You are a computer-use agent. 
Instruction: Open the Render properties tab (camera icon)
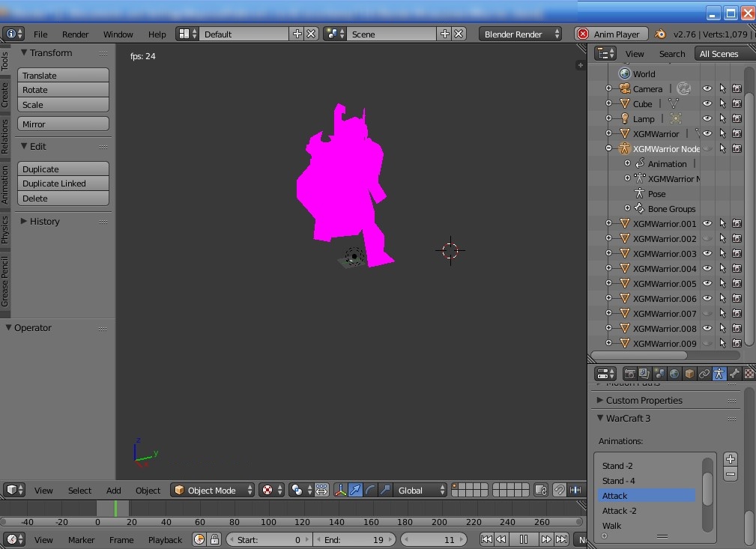[x=629, y=374]
